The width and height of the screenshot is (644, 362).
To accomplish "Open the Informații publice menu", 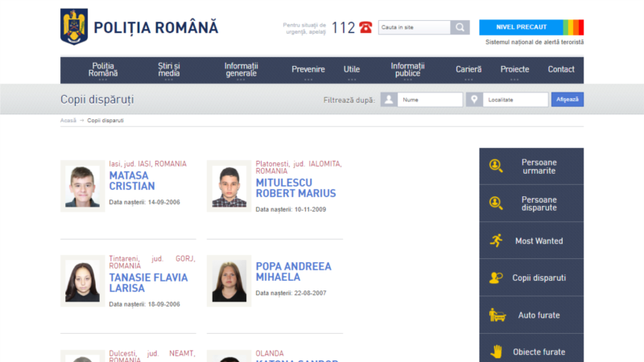I will [407, 70].
